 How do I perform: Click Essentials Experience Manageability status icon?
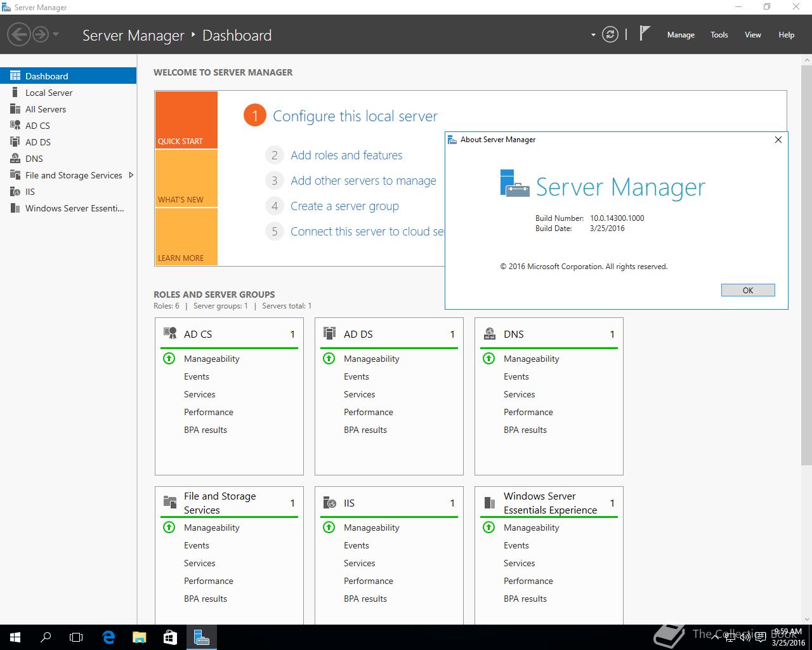(488, 527)
